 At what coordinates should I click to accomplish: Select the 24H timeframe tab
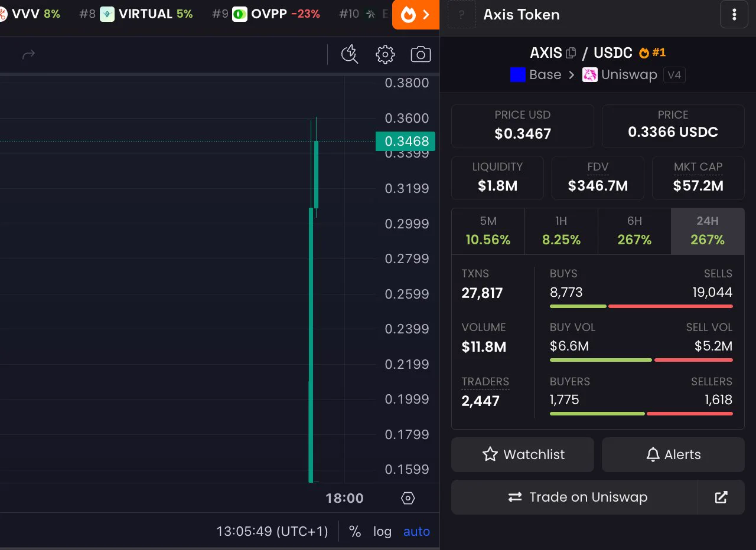tap(708, 231)
